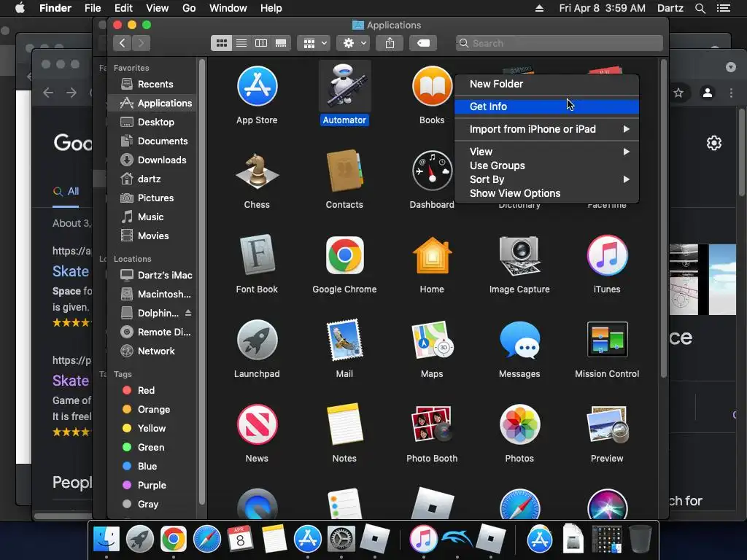Switch Finder to gallery view
The width and height of the screenshot is (747, 560).
pyautogui.click(x=281, y=43)
